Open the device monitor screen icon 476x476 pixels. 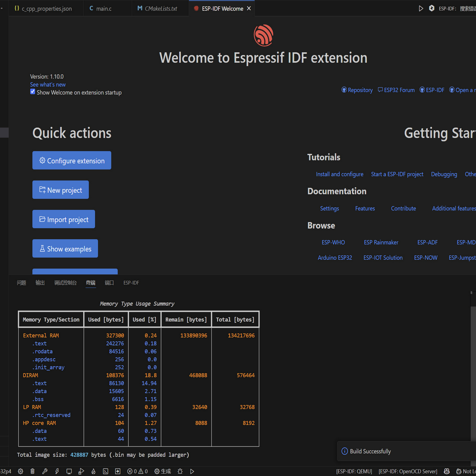point(69,471)
